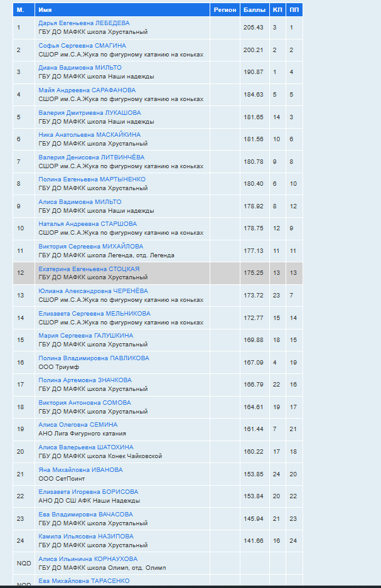Viewport: 381px width, 588px height.
Task: Select the score 190.87
Action: click(254, 72)
